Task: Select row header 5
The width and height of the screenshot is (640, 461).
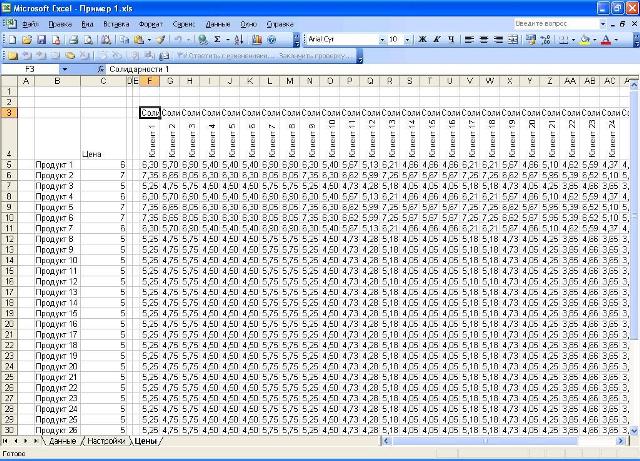Action: click(x=9, y=165)
